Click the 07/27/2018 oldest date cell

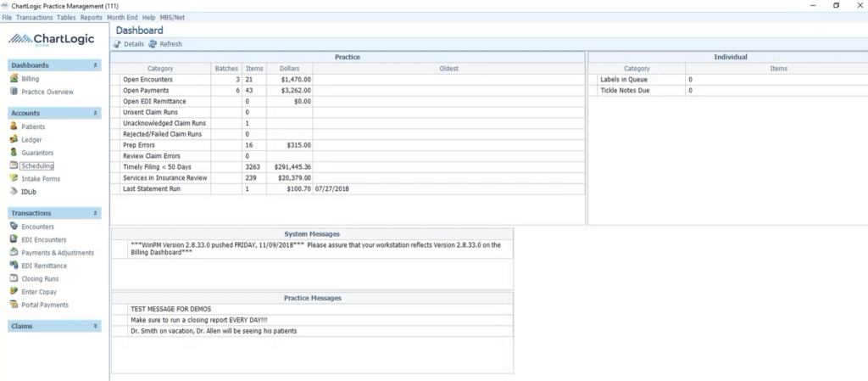(449, 189)
